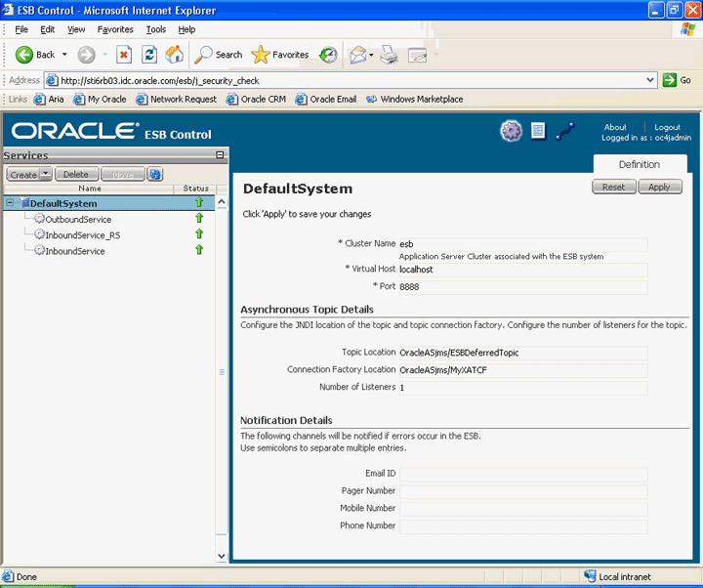703x588 pixels.
Task: Click the Edit page icon in toolbar
Action: click(x=418, y=55)
